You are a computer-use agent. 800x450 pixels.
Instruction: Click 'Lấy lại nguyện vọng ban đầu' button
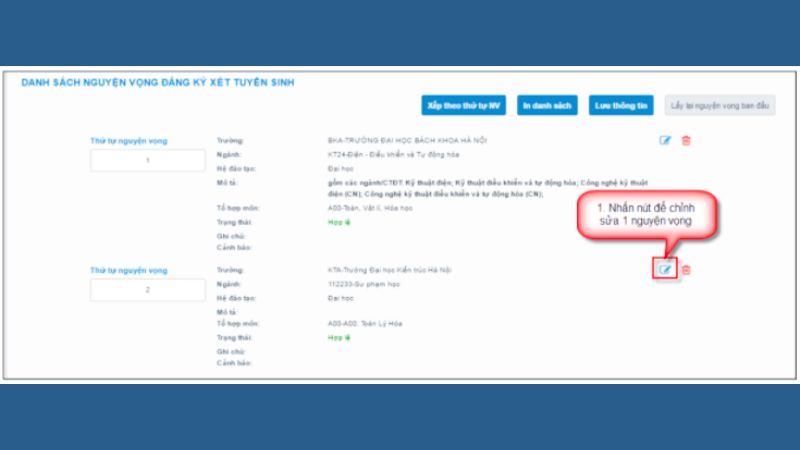[x=720, y=105]
